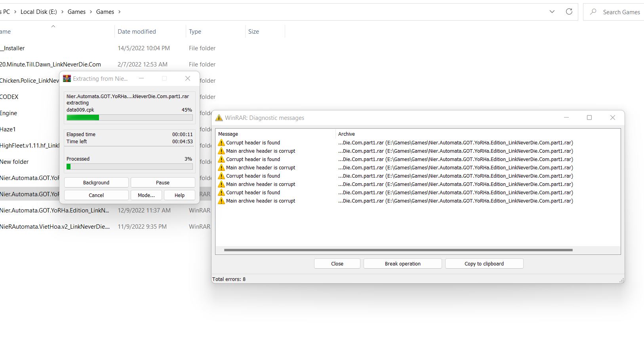Click the search magnifier icon in Search Games
The image size is (644, 347).
point(593,12)
